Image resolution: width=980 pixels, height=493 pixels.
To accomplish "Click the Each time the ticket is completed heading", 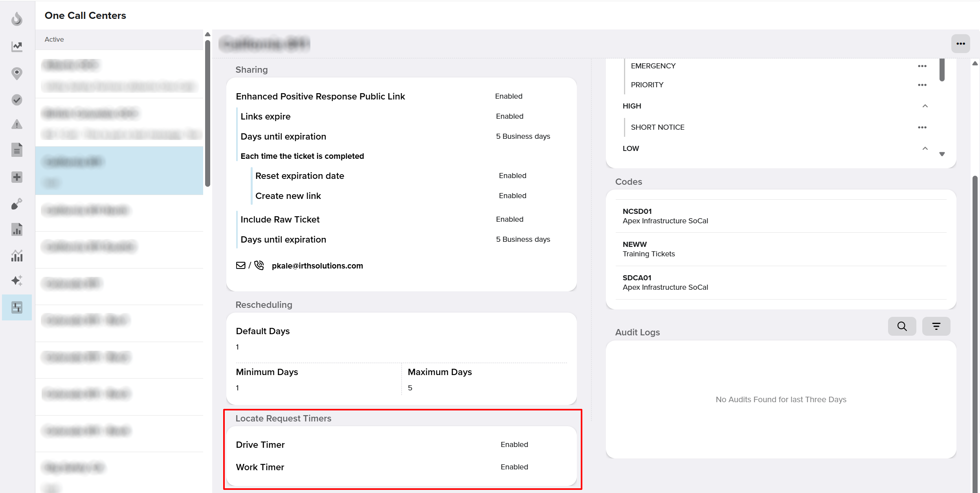I will 302,156.
